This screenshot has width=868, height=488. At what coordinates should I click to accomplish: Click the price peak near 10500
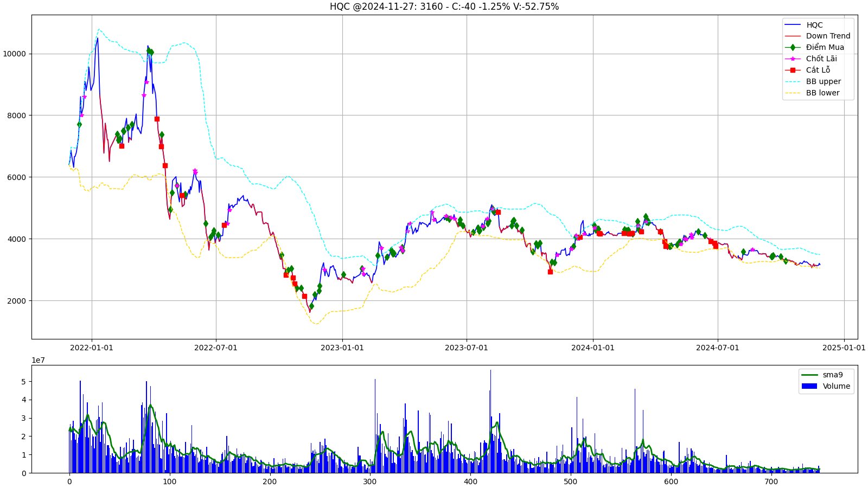pyautogui.click(x=98, y=38)
